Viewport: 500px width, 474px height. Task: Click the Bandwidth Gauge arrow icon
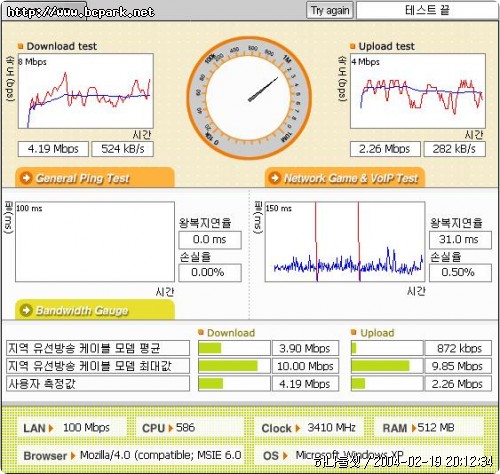(x=26, y=310)
